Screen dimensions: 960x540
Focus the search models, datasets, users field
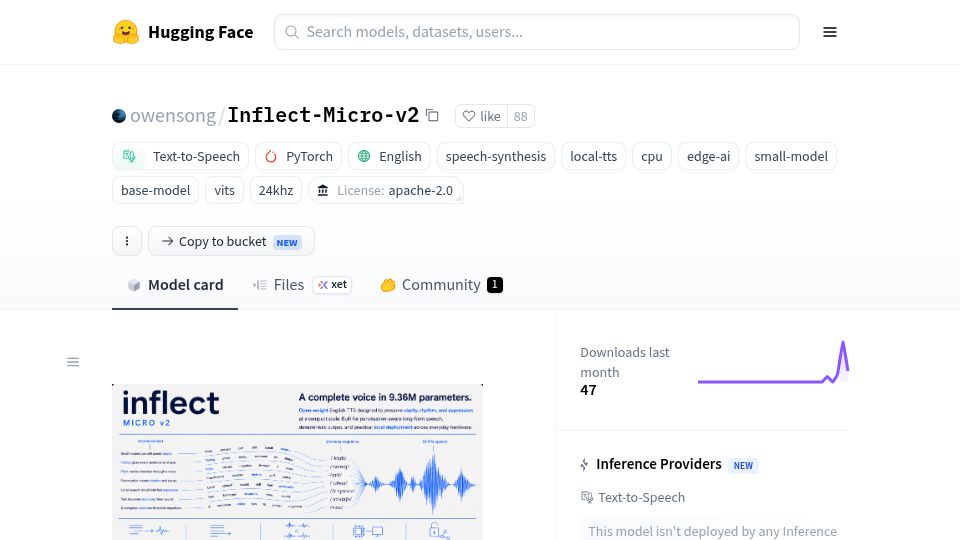click(x=536, y=32)
